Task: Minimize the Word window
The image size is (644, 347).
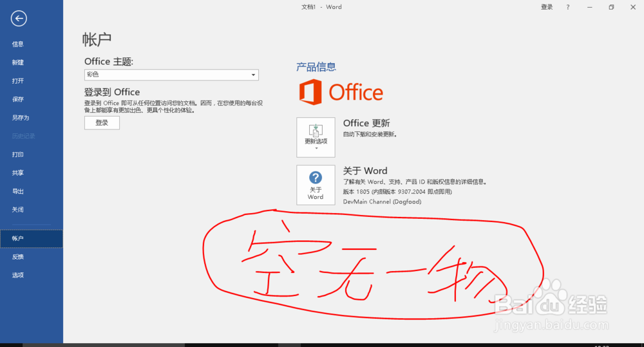Action: (590, 7)
